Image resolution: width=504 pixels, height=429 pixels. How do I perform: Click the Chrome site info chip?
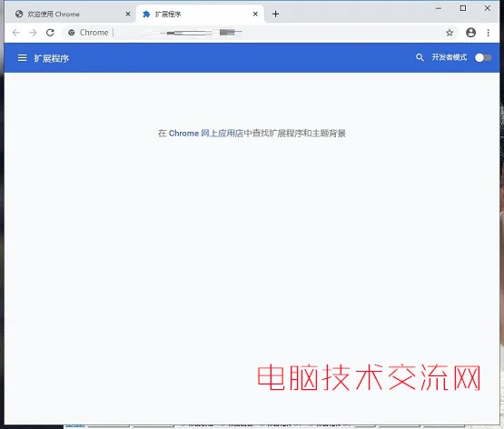(x=88, y=33)
